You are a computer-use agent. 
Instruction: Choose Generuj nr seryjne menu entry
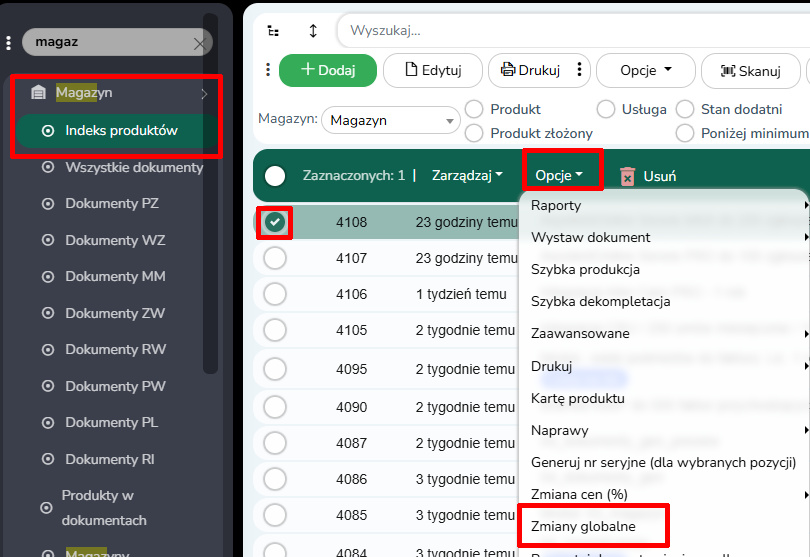coord(663,462)
